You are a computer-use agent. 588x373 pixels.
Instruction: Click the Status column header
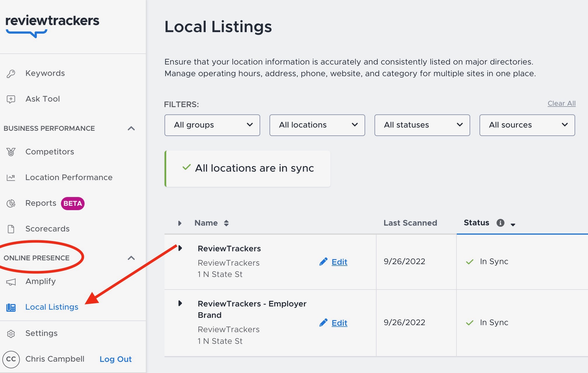[x=477, y=223]
